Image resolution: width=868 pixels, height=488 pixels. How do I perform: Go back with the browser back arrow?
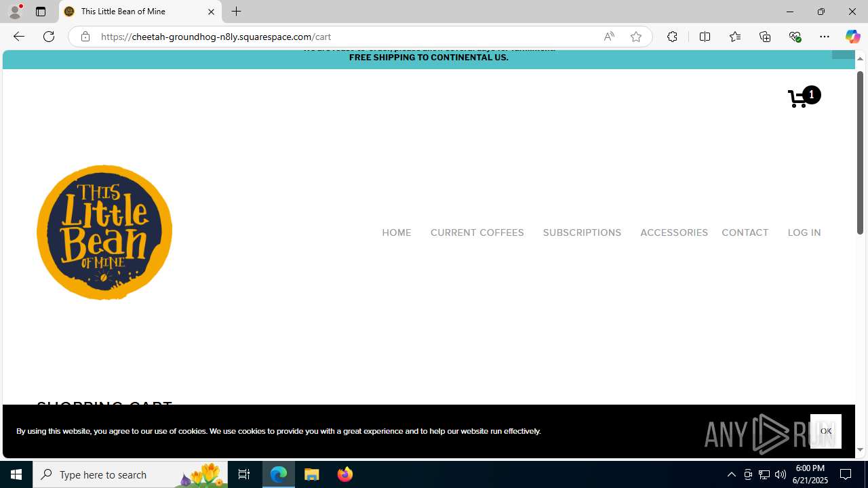[18, 37]
